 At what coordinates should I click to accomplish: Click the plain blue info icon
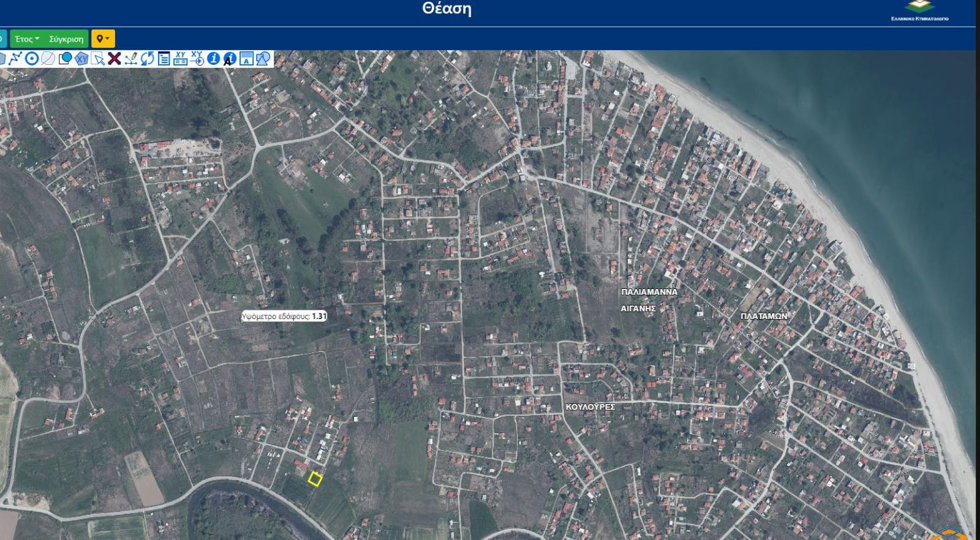213,59
